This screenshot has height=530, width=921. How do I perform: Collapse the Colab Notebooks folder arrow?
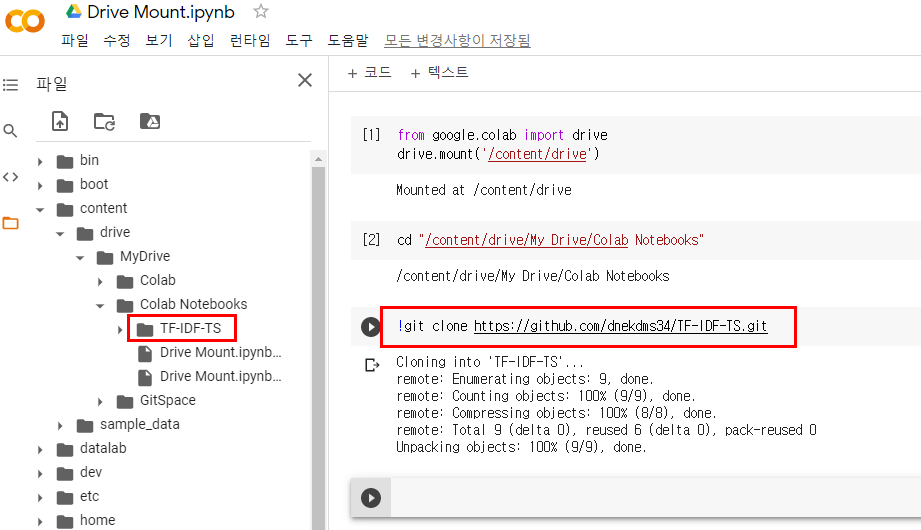(x=100, y=306)
